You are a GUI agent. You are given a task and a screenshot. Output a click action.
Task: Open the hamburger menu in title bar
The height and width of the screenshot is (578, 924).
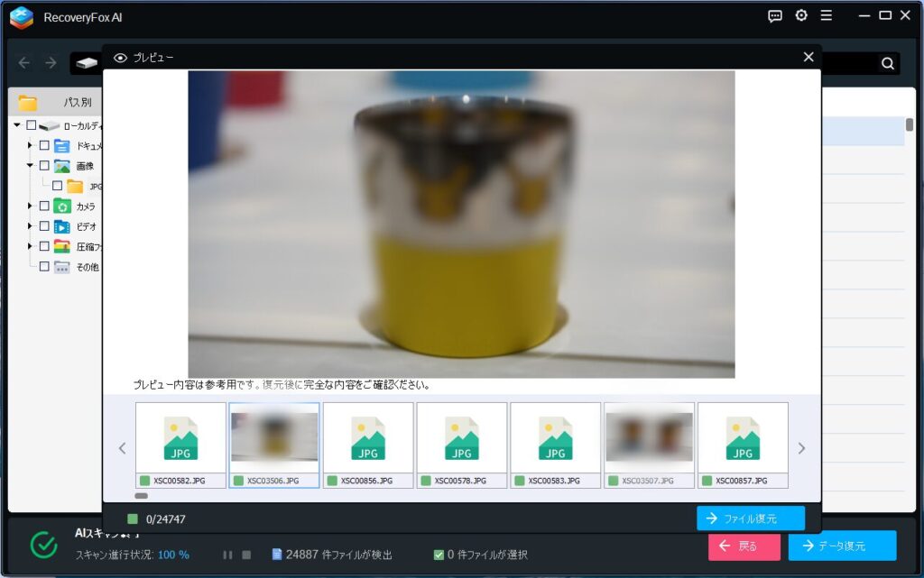[827, 16]
